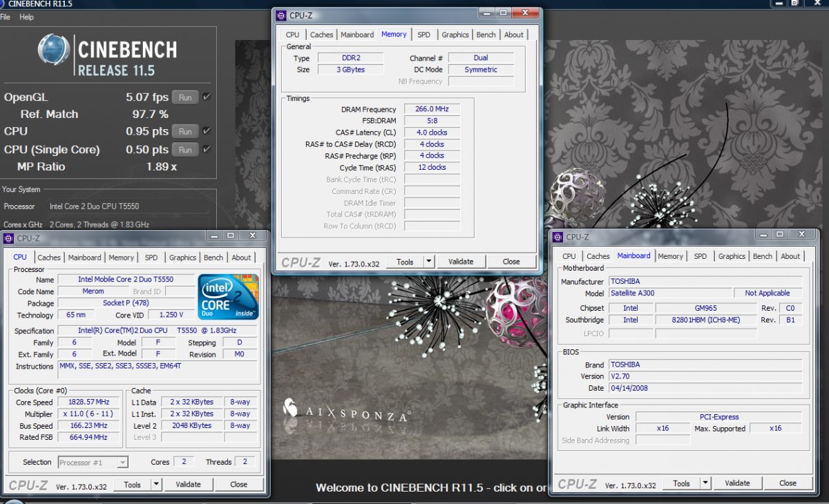Image resolution: width=829 pixels, height=504 pixels.
Task: Select About tab in CPU window
Action: point(241,258)
